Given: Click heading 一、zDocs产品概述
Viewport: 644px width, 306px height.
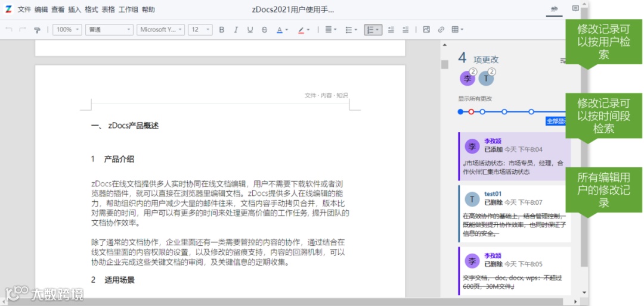Looking at the screenshot, I should 125,126.
